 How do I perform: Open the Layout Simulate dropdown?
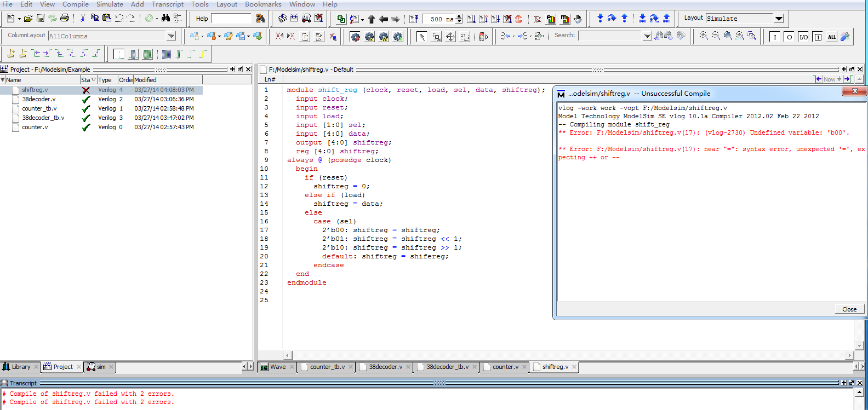coord(779,19)
